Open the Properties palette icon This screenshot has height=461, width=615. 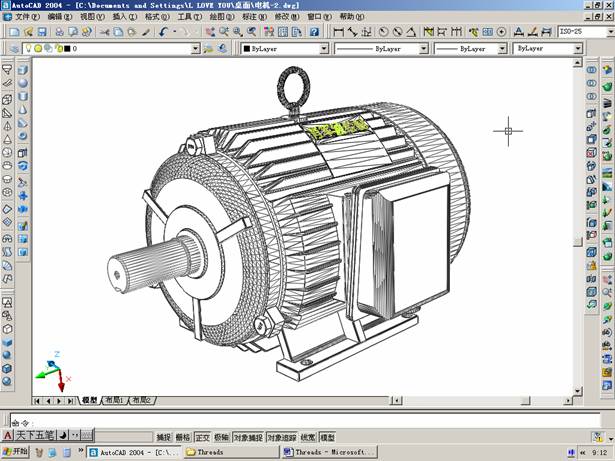pos(269,32)
